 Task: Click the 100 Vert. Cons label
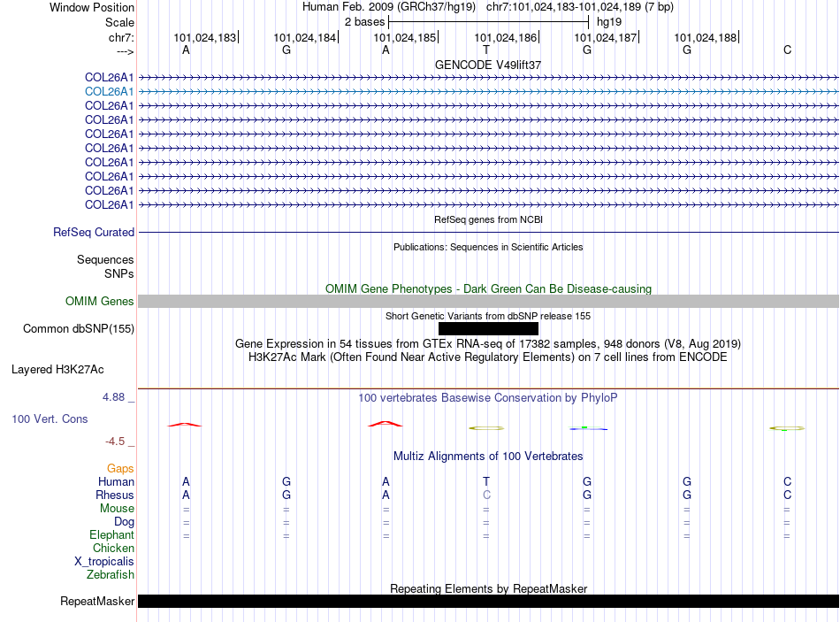(50, 419)
